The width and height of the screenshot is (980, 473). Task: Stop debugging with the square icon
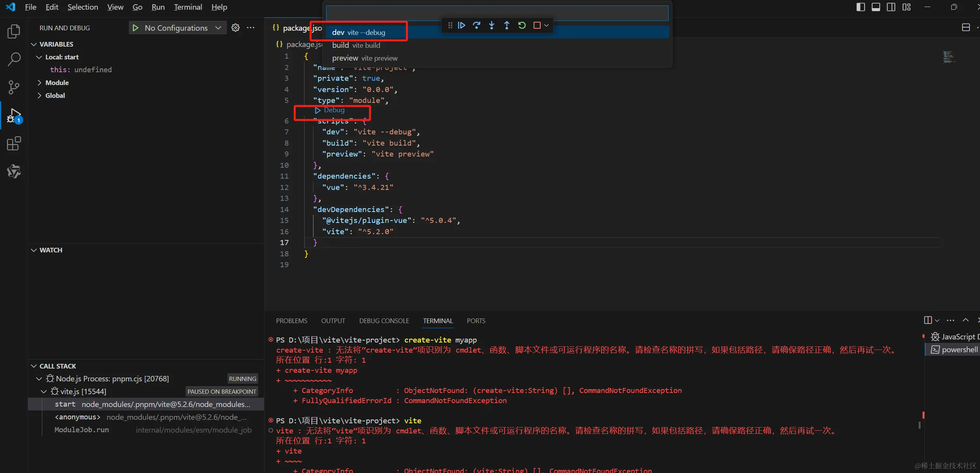click(x=537, y=25)
